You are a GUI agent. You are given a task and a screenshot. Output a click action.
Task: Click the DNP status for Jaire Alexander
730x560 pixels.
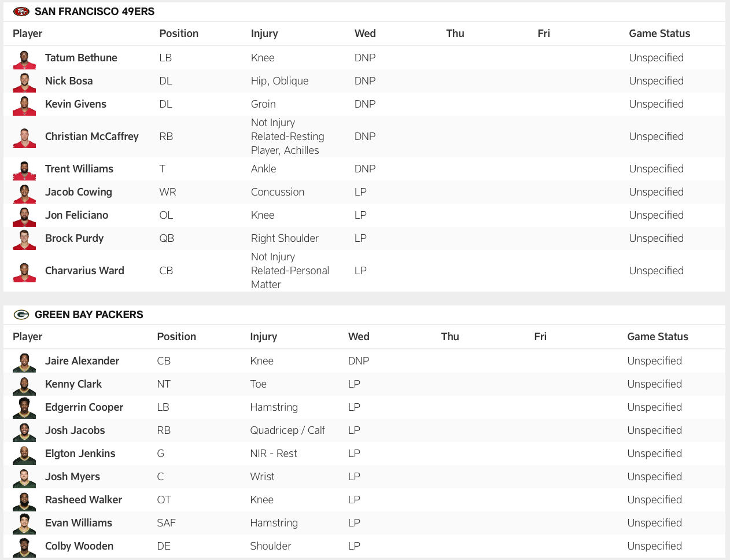coord(359,360)
